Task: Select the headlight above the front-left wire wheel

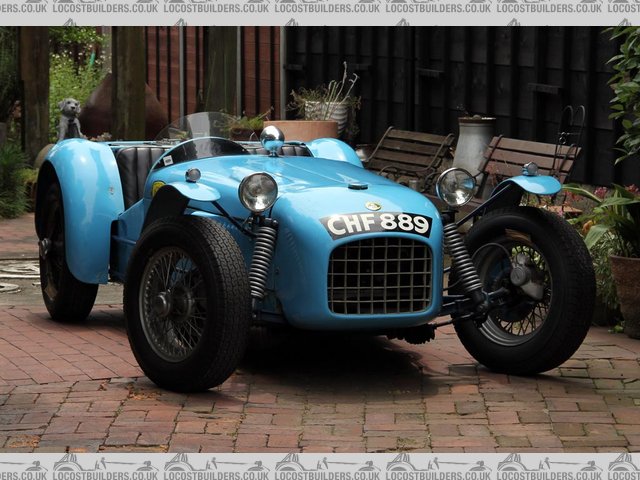Action: [258, 191]
